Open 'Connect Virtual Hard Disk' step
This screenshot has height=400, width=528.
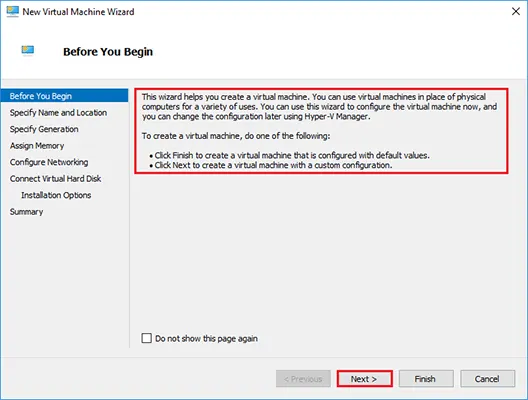click(x=56, y=178)
